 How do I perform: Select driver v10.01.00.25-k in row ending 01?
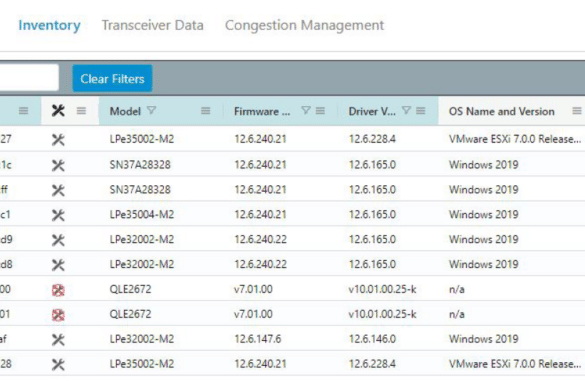point(382,314)
